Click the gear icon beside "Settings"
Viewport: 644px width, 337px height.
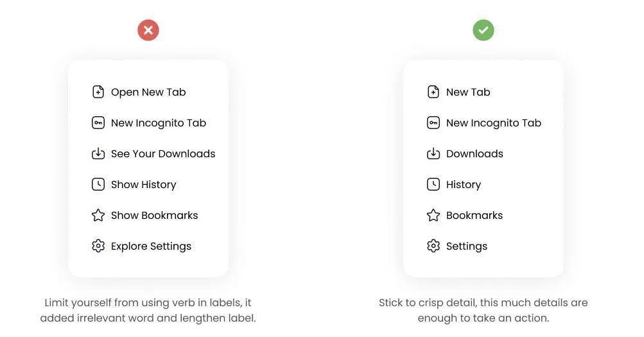pos(433,246)
